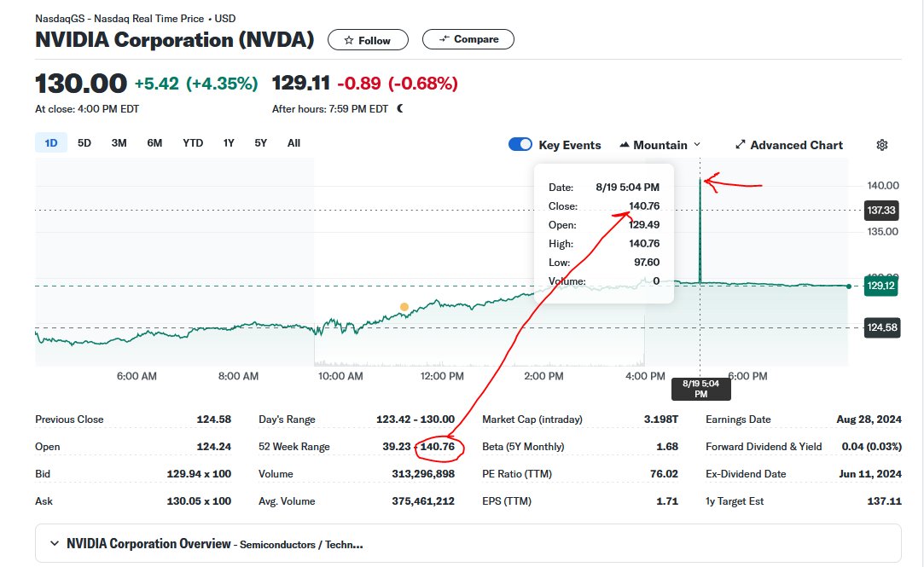Click the Ask value 130.05 x 100
Image resolution: width=924 pixels, height=567 pixels.
click(x=199, y=501)
